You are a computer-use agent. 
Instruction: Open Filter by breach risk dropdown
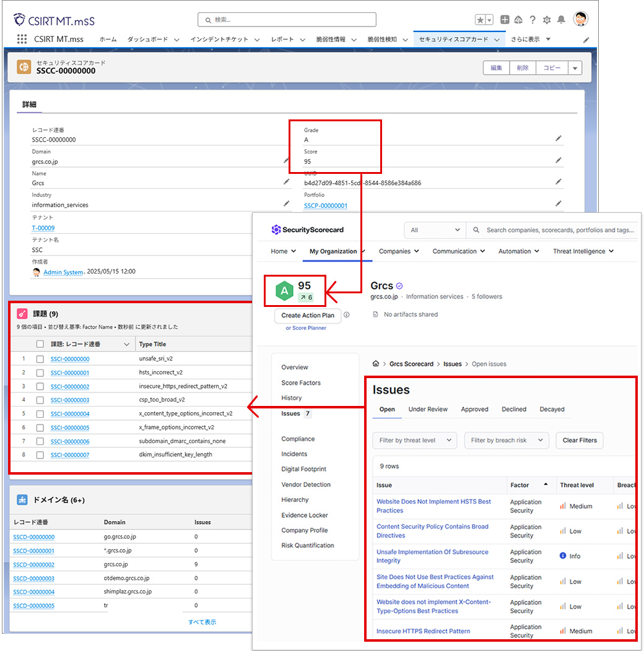coord(507,440)
